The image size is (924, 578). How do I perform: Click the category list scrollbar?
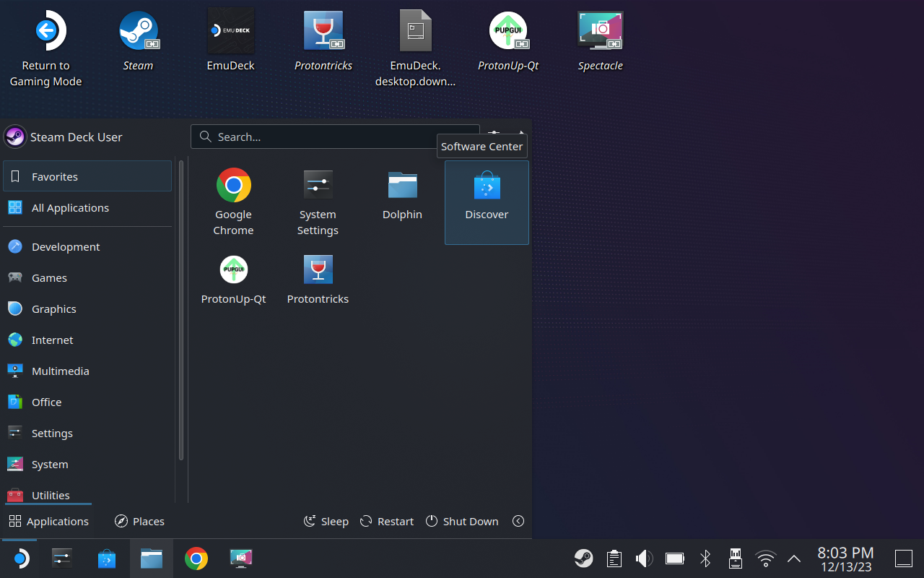click(180, 311)
